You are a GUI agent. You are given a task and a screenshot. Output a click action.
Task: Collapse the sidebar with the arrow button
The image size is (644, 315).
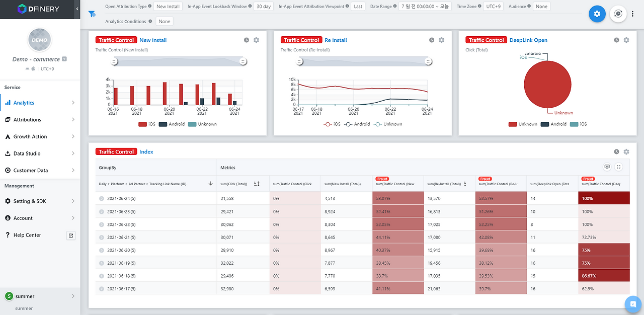77,9
